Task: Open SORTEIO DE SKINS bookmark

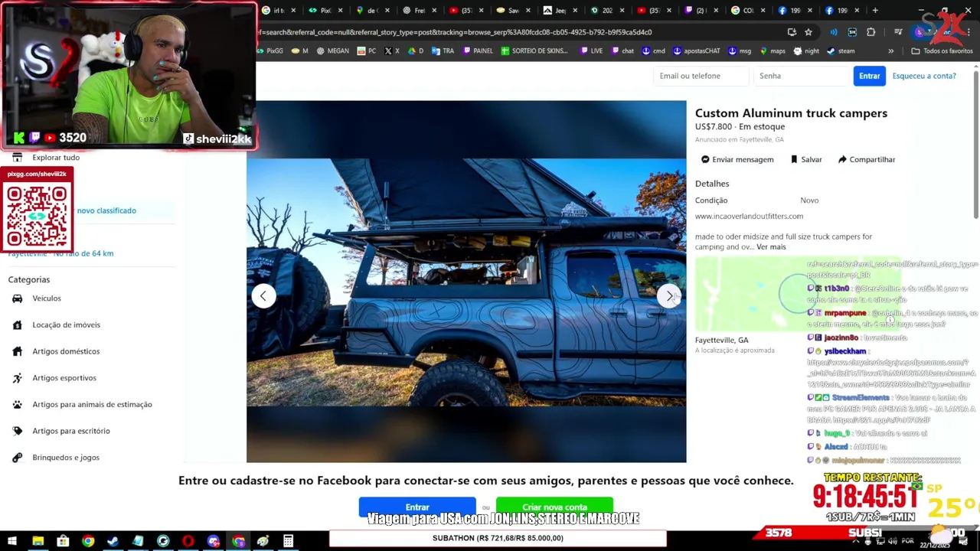Action: 534,51
